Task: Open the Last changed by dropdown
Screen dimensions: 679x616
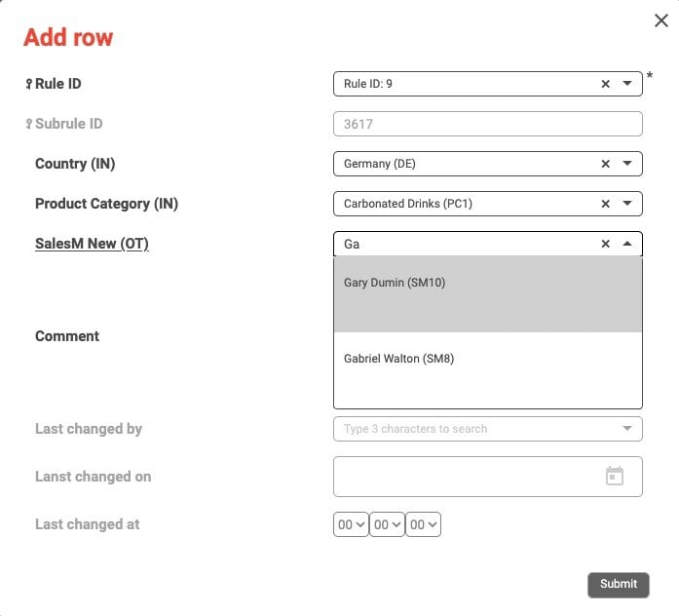Action: click(x=627, y=429)
